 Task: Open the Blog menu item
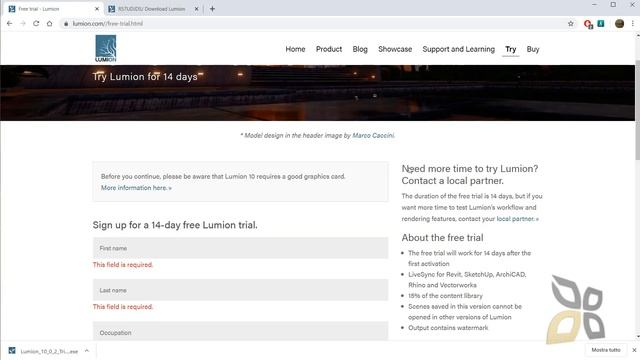tap(360, 49)
